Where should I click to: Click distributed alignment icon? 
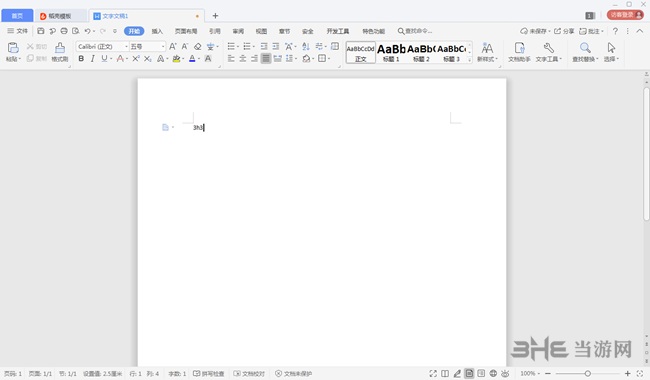277,58
